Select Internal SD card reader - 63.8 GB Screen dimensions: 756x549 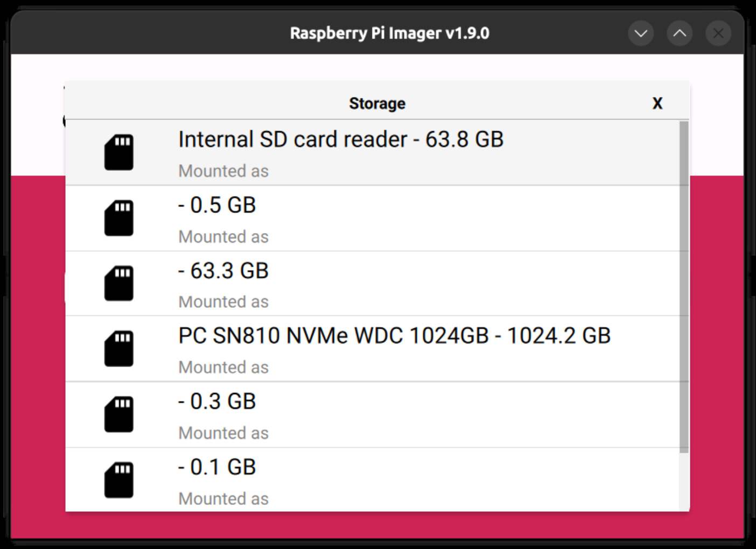[340, 140]
